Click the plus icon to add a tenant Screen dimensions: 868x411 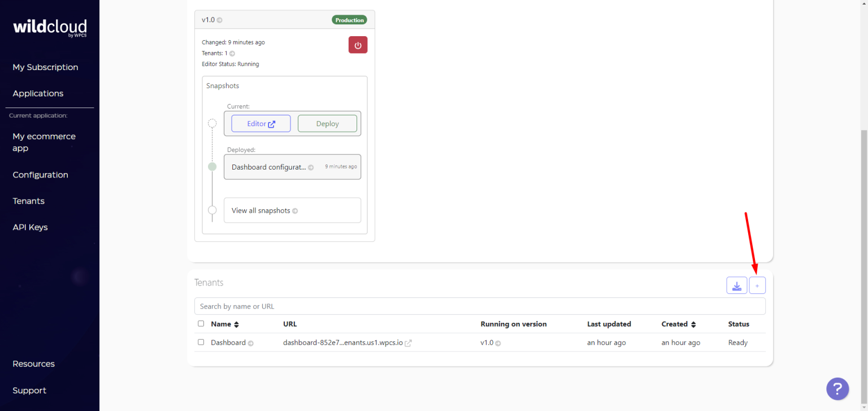(x=757, y=285)
